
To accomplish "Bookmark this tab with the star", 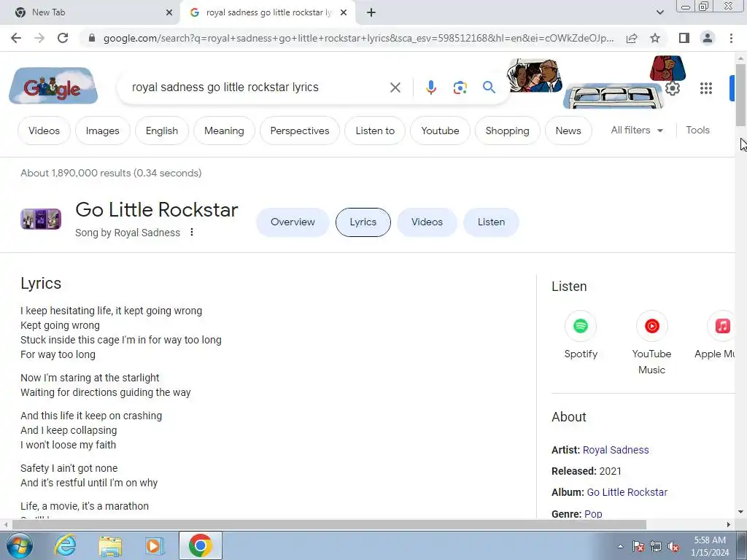I will 655,38.
